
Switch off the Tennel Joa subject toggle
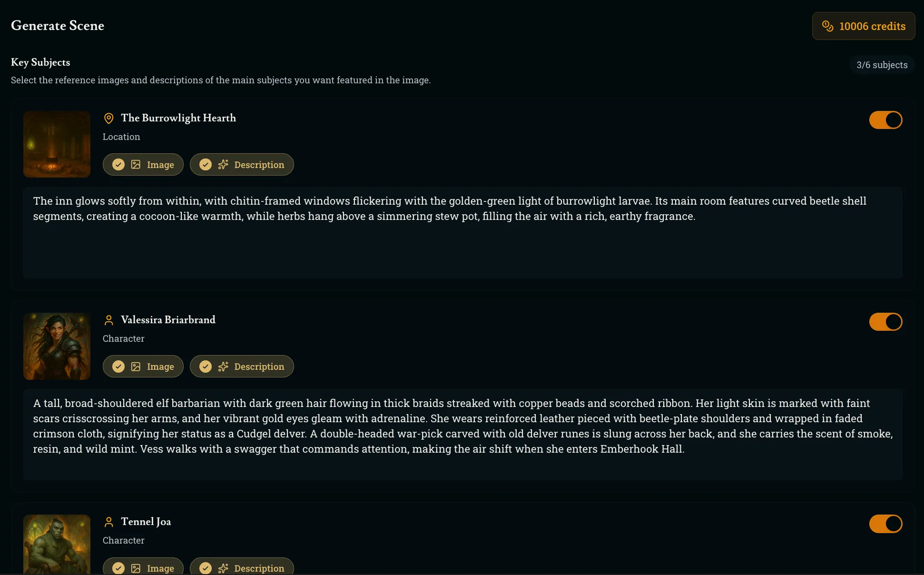[885, 524]
